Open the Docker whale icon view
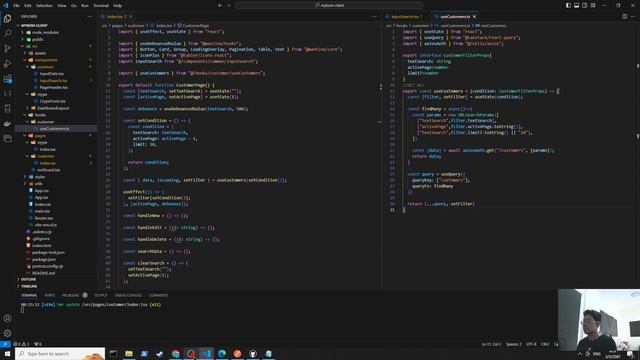This screenshot has height=360, width=640. 7,124
